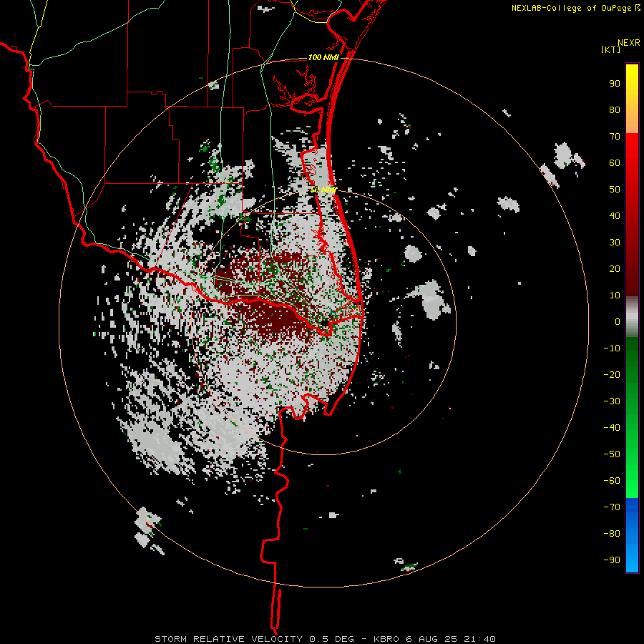Click the legend value -60

(612, 481)
